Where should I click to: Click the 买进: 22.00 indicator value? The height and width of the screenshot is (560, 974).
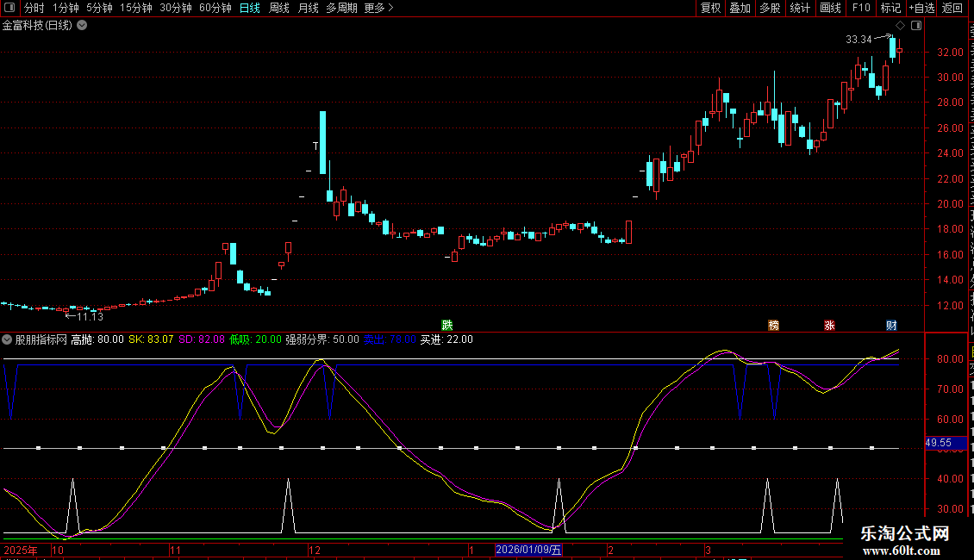point(446,339)
